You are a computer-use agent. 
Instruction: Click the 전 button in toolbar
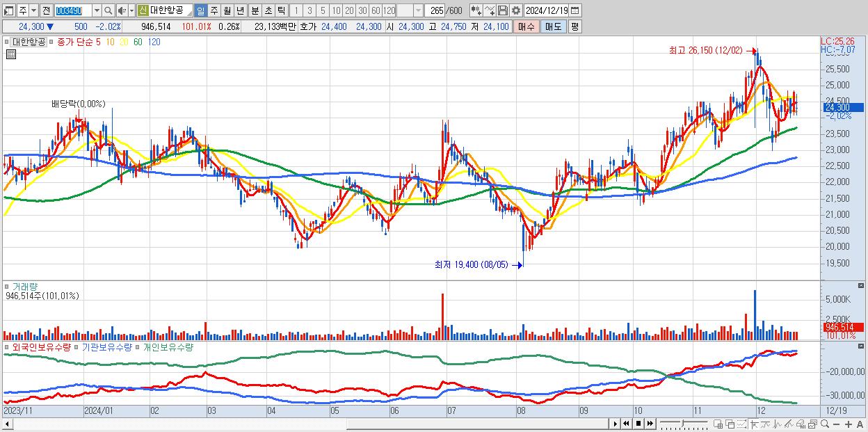pos(46,10)
